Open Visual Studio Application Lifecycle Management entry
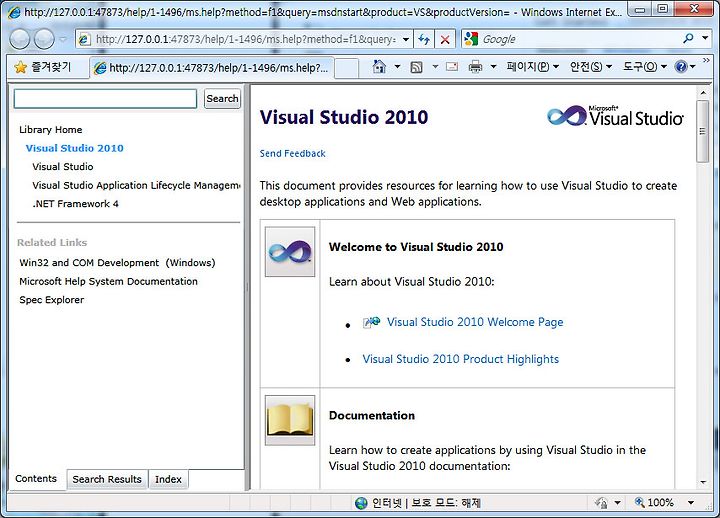720x518 pixels. pyautogui.click(x=136, y=185)
